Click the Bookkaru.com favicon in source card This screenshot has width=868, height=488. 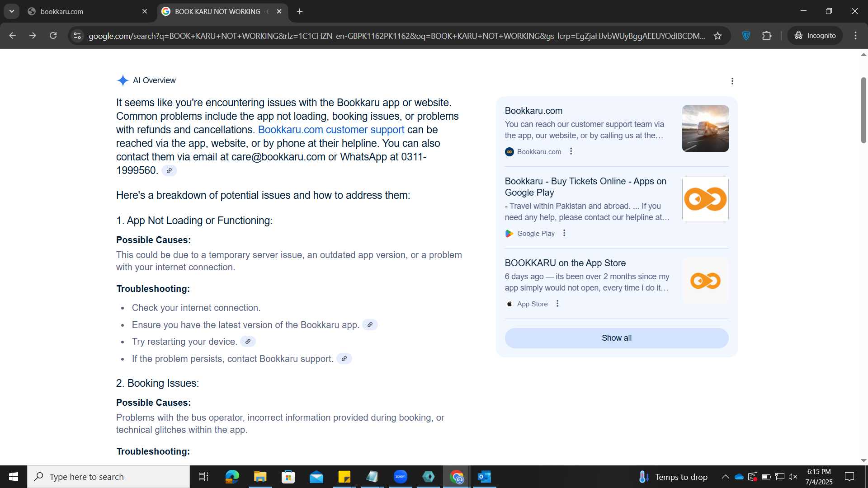point(509,152)
